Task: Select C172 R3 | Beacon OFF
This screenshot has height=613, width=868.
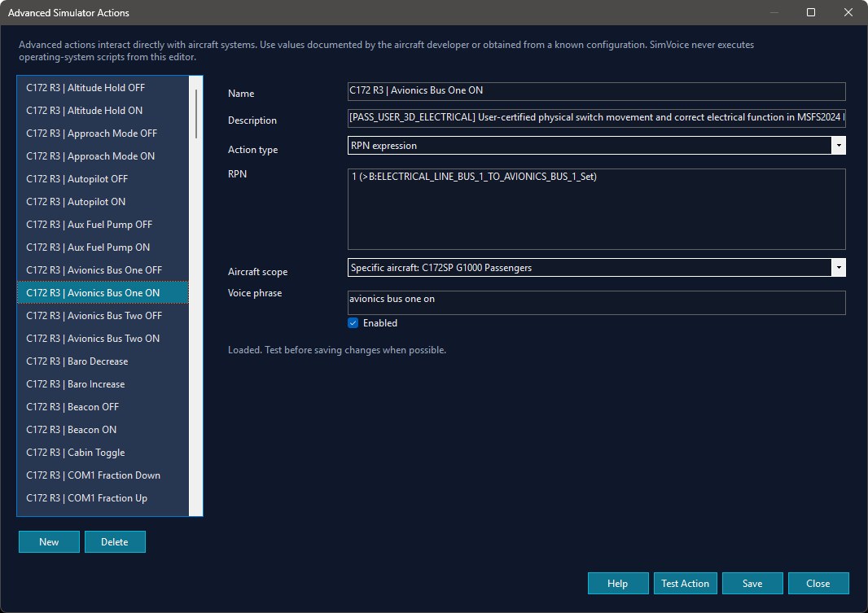Action: coord(103,407)
